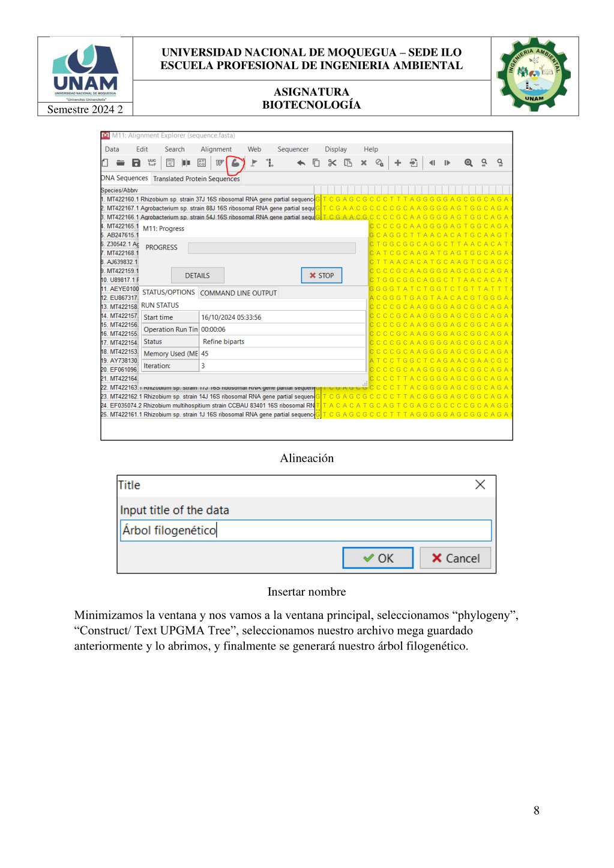614x868 pixels.
Task: Open the Alignment menu
Action: (x=216, y=149)
